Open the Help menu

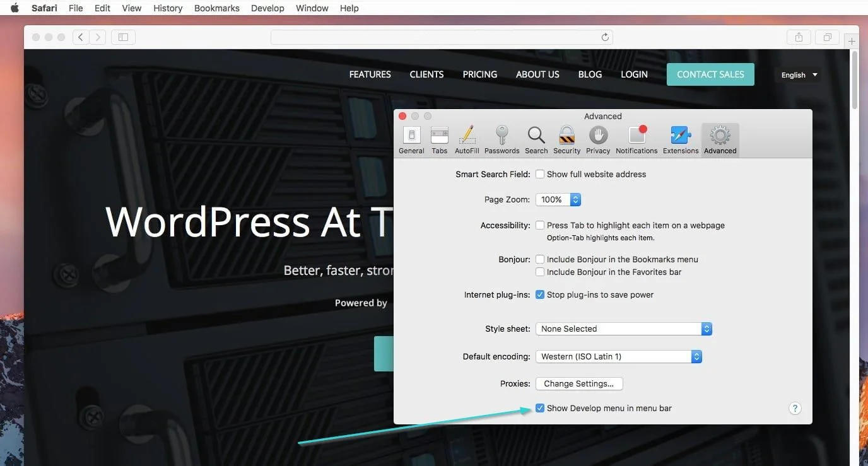pyautogui.click(x=349, y=8)
